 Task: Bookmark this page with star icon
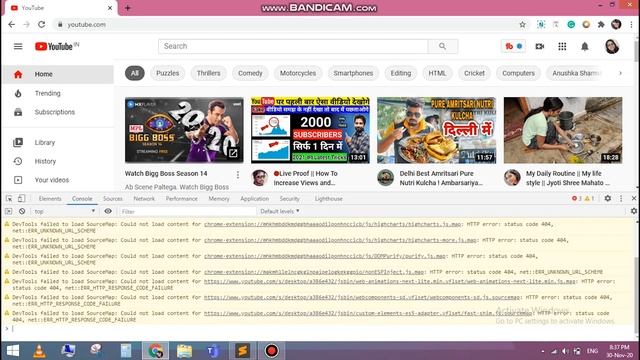tap(522, 24)
